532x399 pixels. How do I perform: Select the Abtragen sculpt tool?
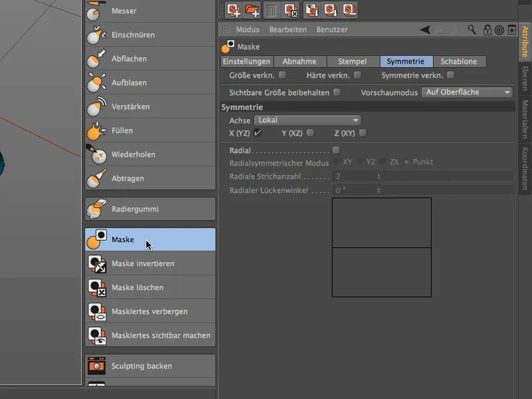click(x=150, y=178)
